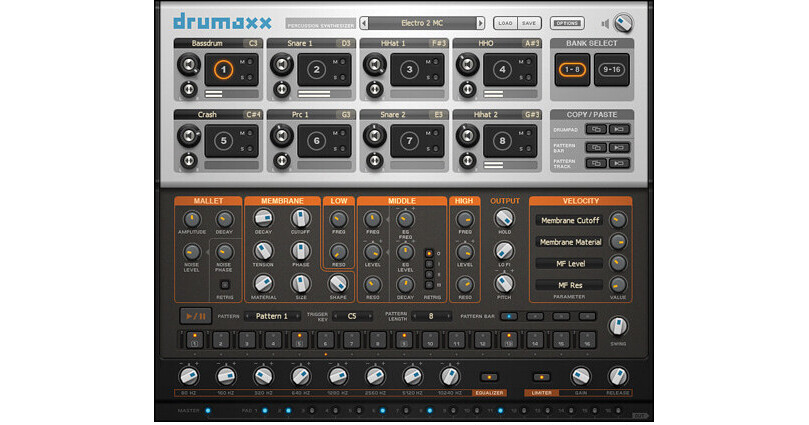Select drum pad 8 (Hihat 2)

502,141
